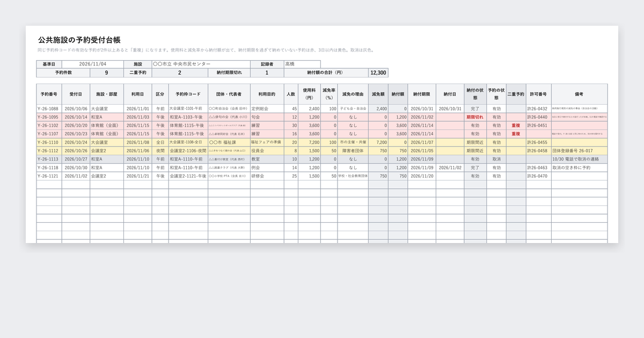This screenshot has height=338, width=644.
Task: Select the 福祉フェアの準備 purpose cell
Action: pyautogui.click(x=267, y=142)
